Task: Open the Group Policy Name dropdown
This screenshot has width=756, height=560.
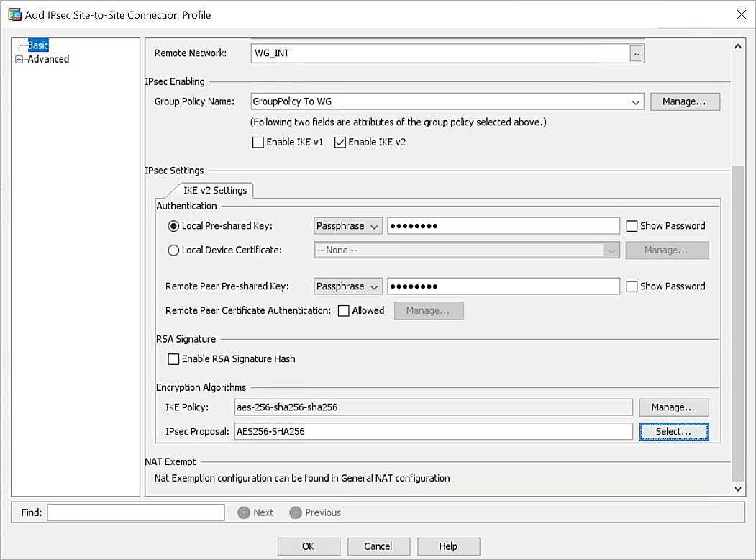Action: 635,101
